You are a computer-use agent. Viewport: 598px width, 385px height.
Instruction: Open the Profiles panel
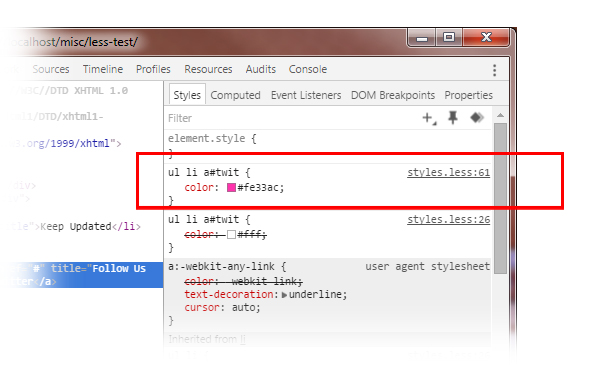(153, 69)
